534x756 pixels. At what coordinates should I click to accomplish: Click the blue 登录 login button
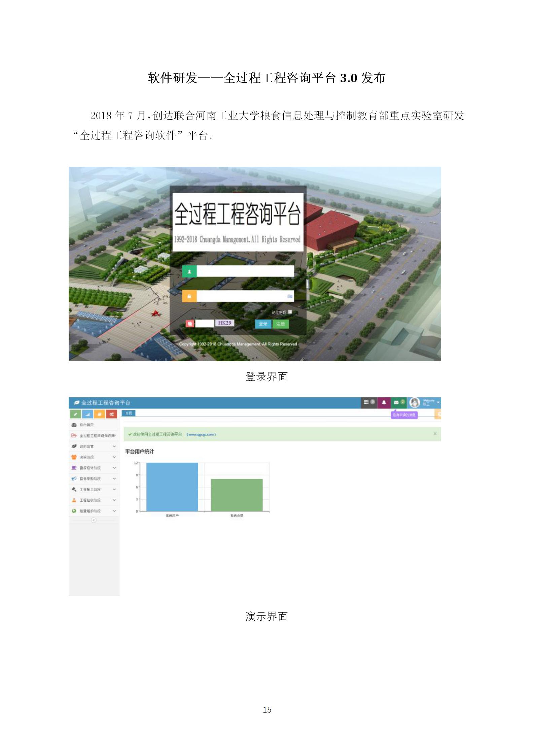(x=263, y=324)
